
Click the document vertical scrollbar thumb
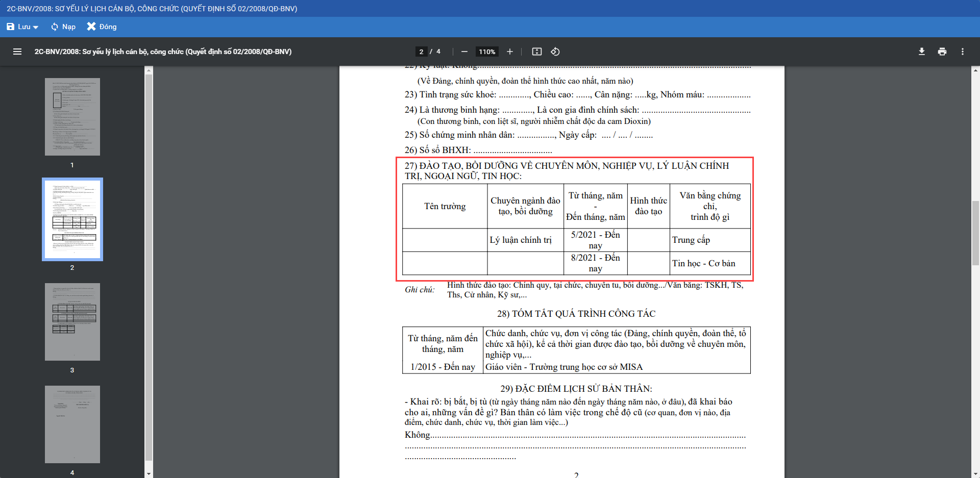(x=975, y=233)
